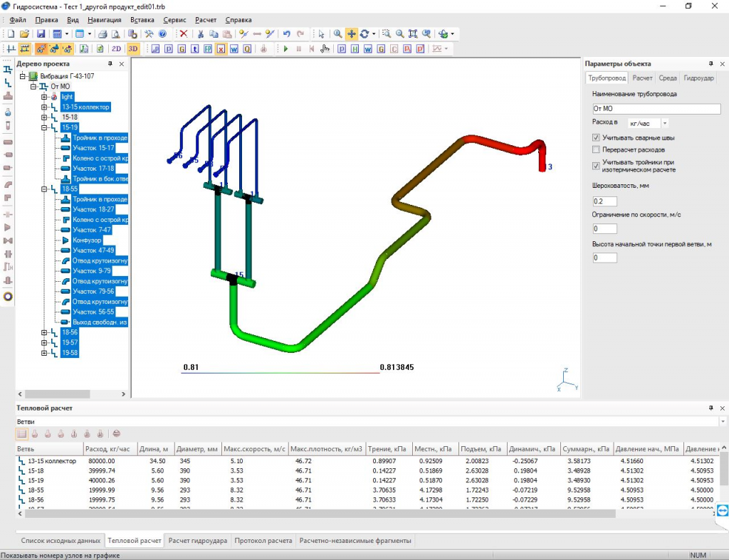Switch view to 2D mode

click(116, 49)
